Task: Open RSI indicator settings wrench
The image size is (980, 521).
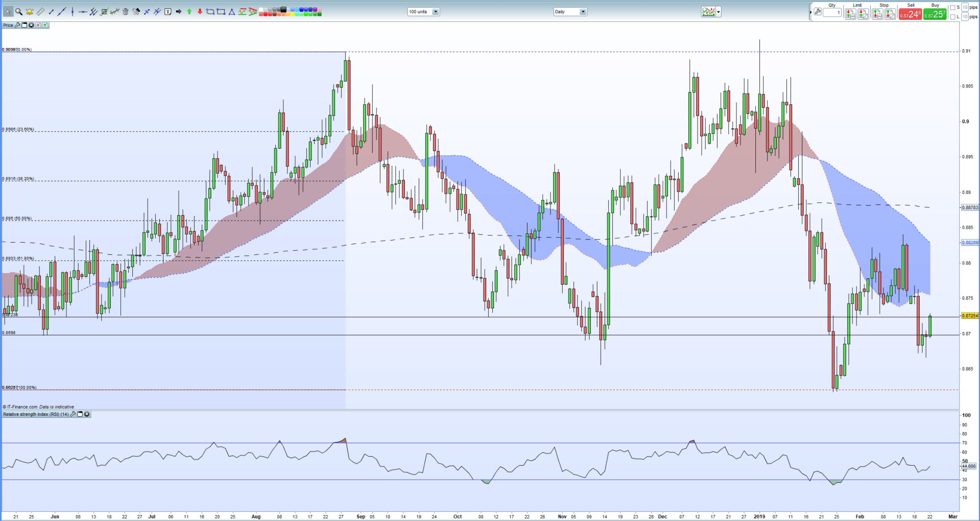Action: coord(73,414)
